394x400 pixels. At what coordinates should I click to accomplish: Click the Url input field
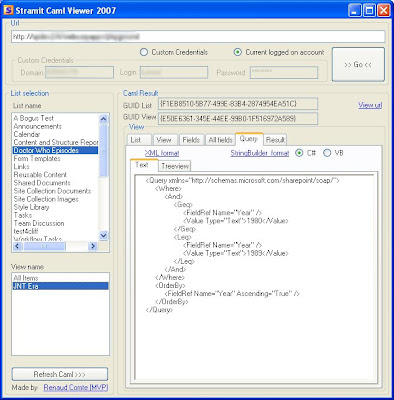click(x=198, y=36)
